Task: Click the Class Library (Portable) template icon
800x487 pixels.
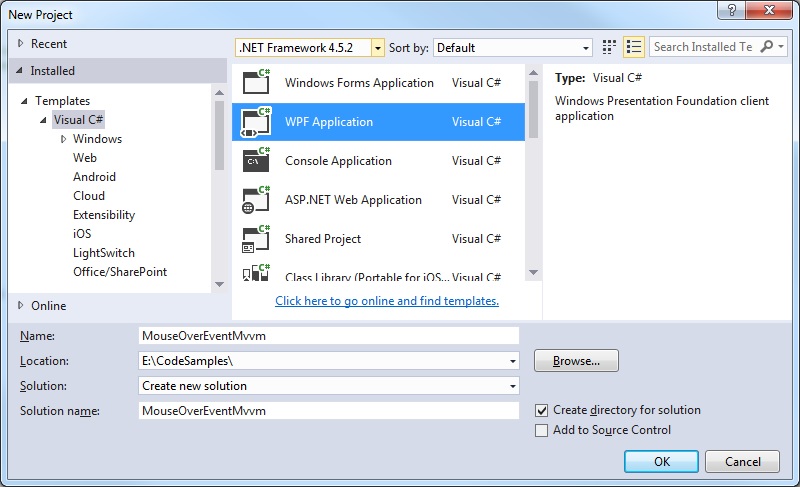Action: coord(256,273)
